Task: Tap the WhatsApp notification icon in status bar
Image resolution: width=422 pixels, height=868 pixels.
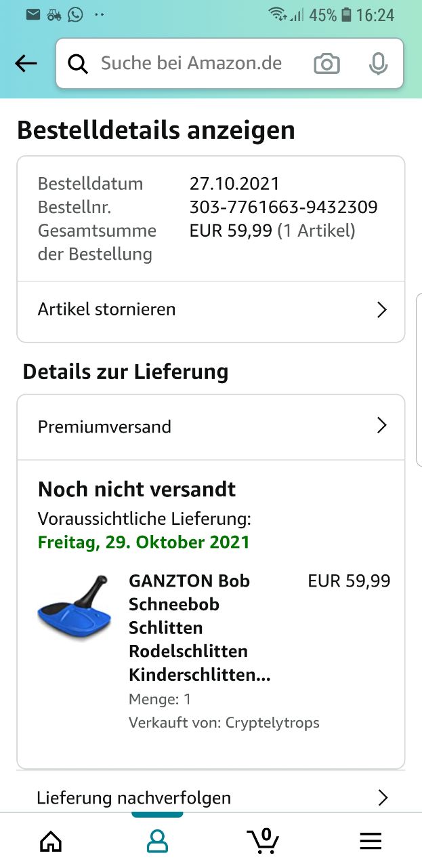Action: tap(75, 14)
